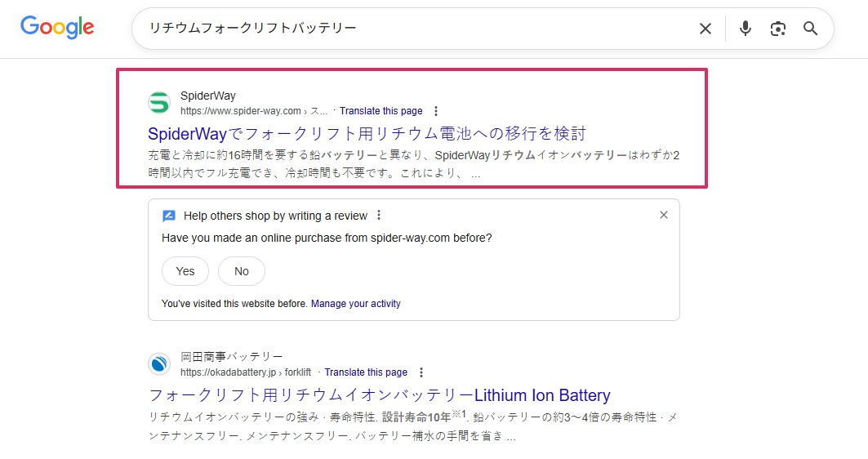Image resolution: width=868 pixels, height=459 pixels.
Task: Click the Google logo
Action: click(57, 27)
